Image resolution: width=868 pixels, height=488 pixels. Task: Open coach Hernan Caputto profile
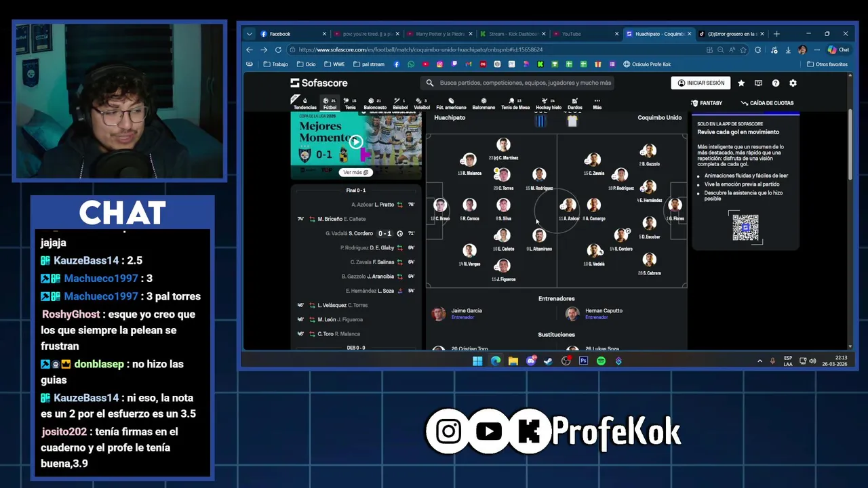click(x=594, y=313)
